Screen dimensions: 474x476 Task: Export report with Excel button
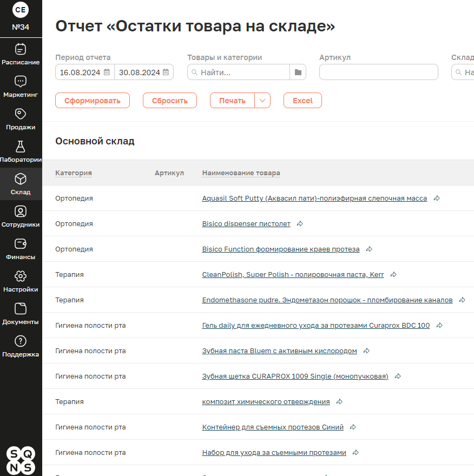tap(302, 101)
